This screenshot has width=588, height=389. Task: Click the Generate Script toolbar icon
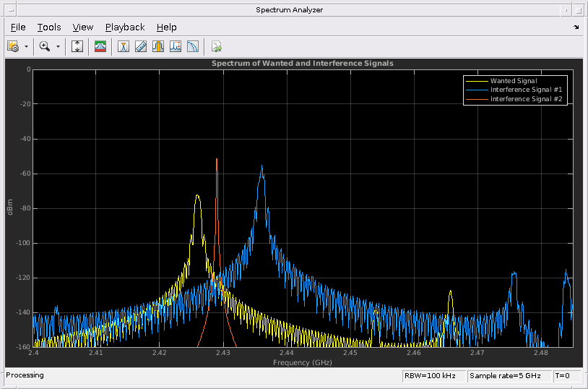click(216, 46)
